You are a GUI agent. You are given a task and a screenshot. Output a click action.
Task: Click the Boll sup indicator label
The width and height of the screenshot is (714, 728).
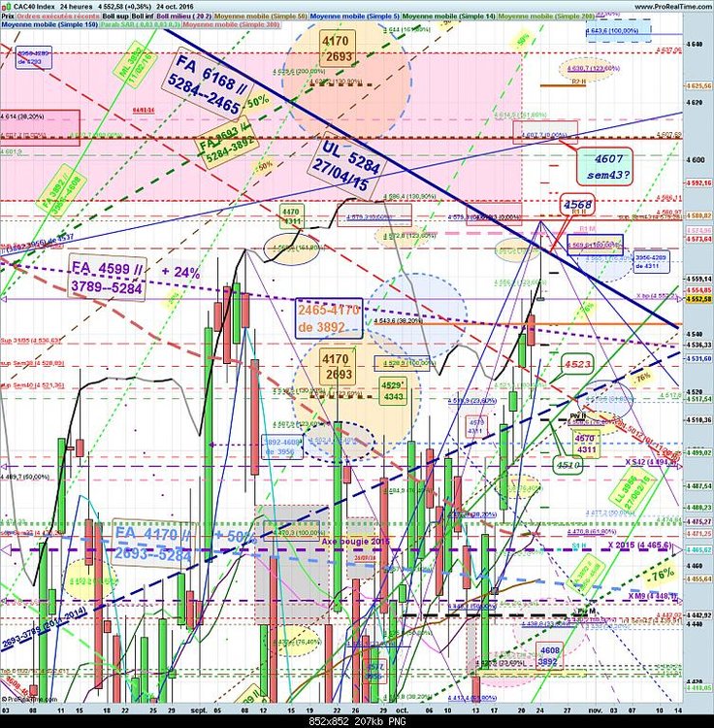pyautogui.click(x=115, y=17)
